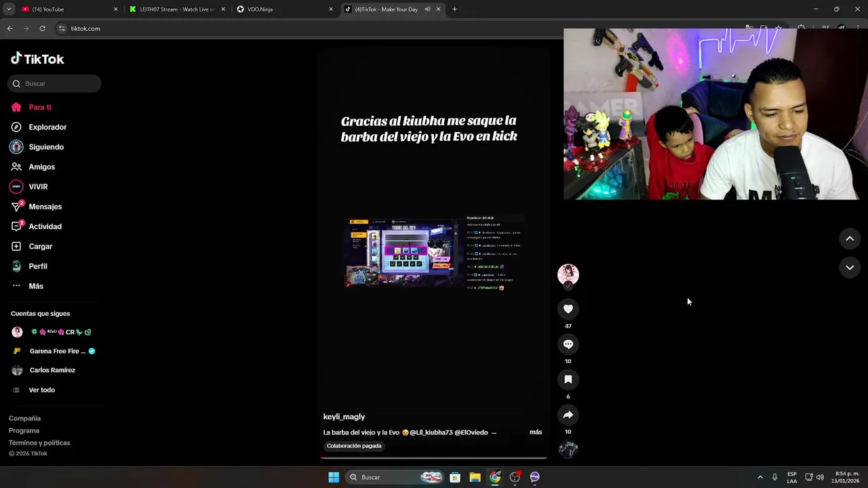The width and height of the screenshot is (868, 488).
Task: Open a new browser tab
Action: coord(454,9)
